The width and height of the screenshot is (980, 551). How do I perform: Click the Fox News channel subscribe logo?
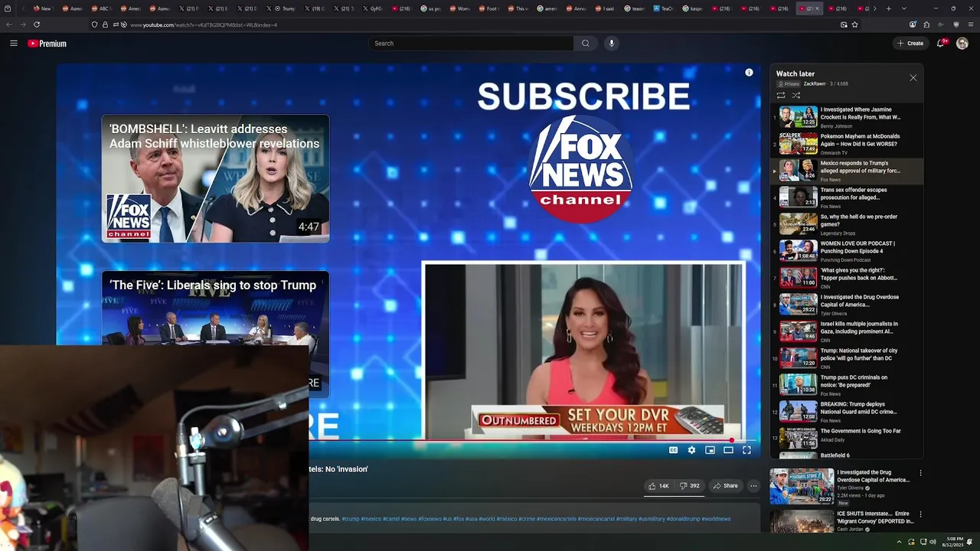[580, 170]
